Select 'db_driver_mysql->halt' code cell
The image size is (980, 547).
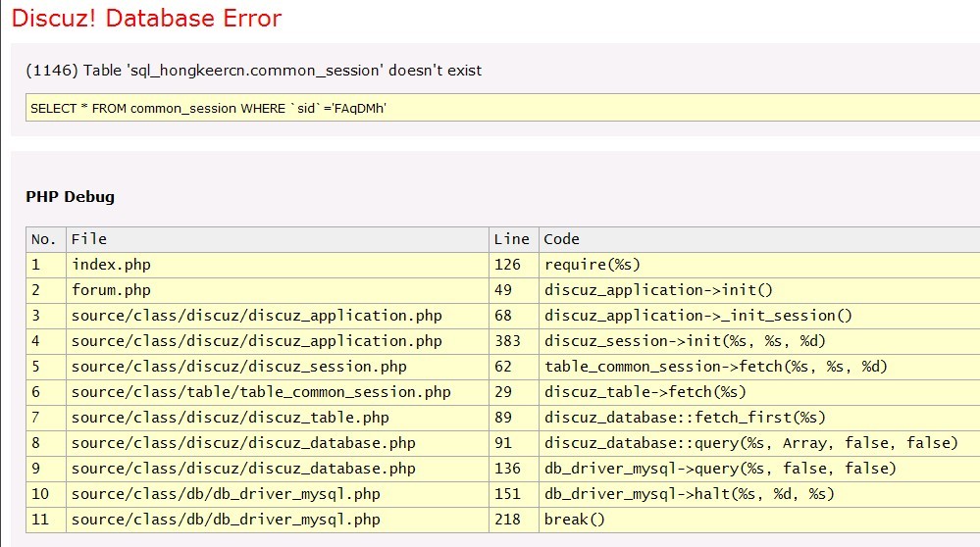click(759, 494)
